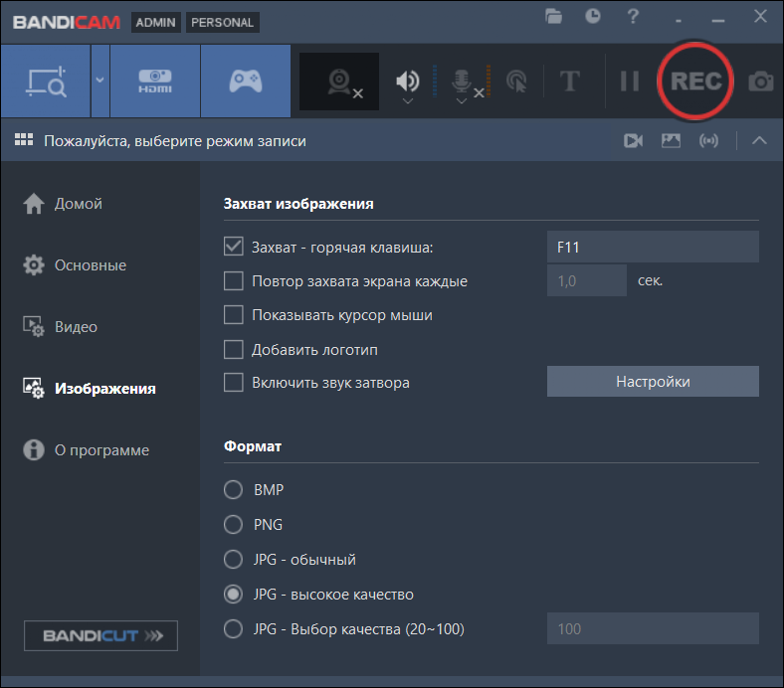Toggle the webcam overlay icon
Image resolution: width=784 pixels, height=688 pixels.
click(340, 82)
